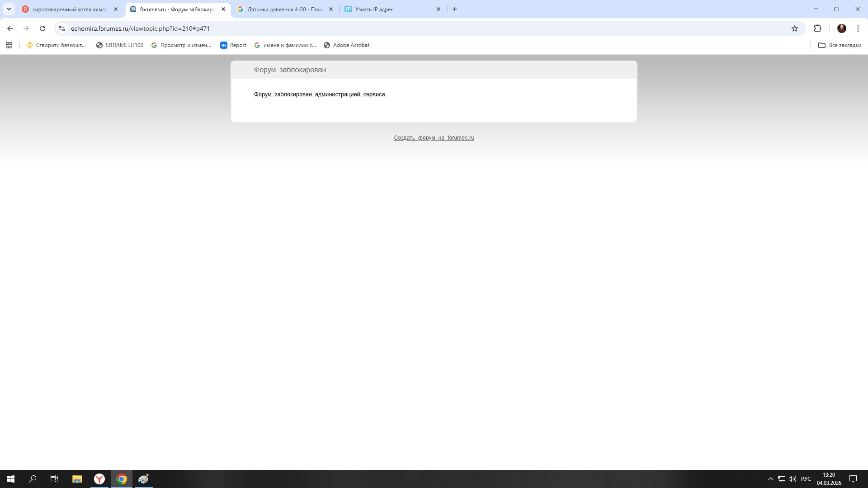Show hidden system tray icons
The width and height of the screenshot is (868, 488).
pos(770,479)
